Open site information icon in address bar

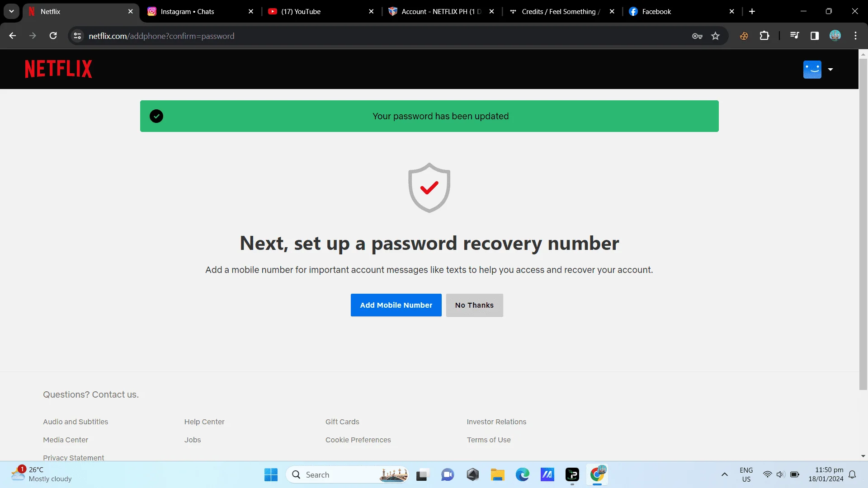(77, 36)
